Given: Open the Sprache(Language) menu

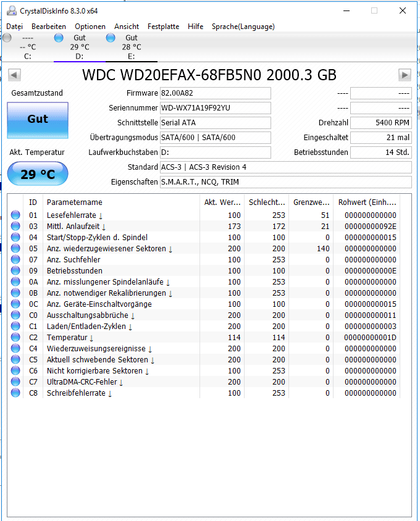Looking at the screenshot, I should coord(243,27).
